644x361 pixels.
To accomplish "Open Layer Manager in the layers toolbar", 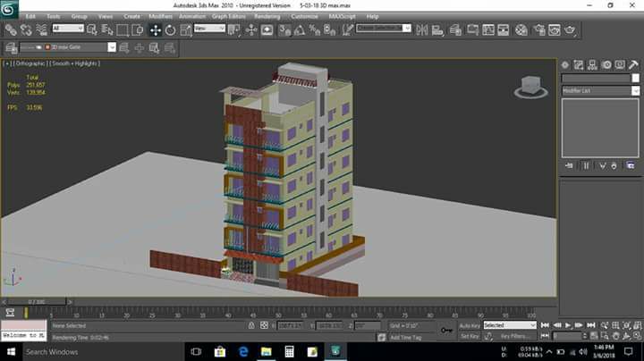I will click(11, 48).
